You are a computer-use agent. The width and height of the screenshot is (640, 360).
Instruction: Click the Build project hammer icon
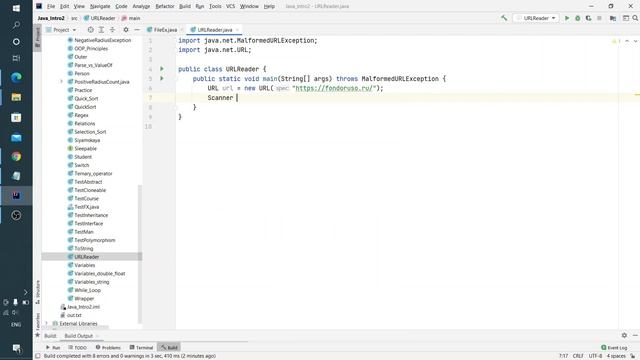point(504,18)
